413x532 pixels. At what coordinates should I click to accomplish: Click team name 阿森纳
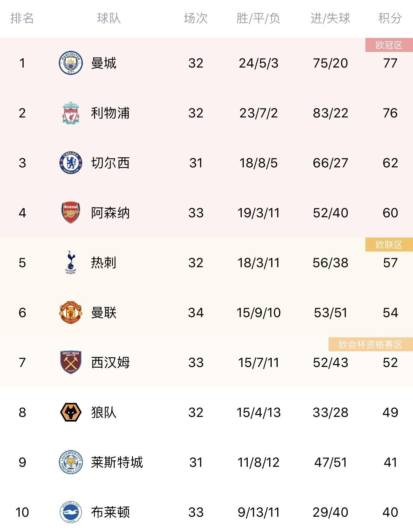(x=110, y=213)
